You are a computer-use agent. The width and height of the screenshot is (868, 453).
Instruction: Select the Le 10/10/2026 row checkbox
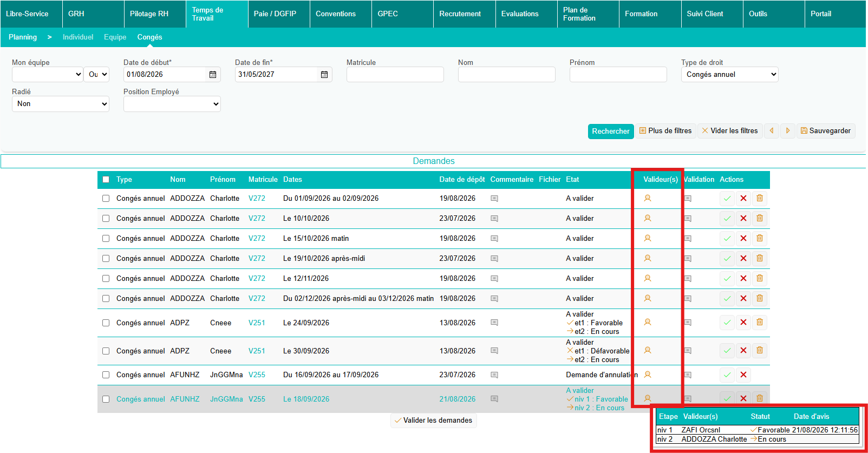pyautogui.click(x=106, y=219)
